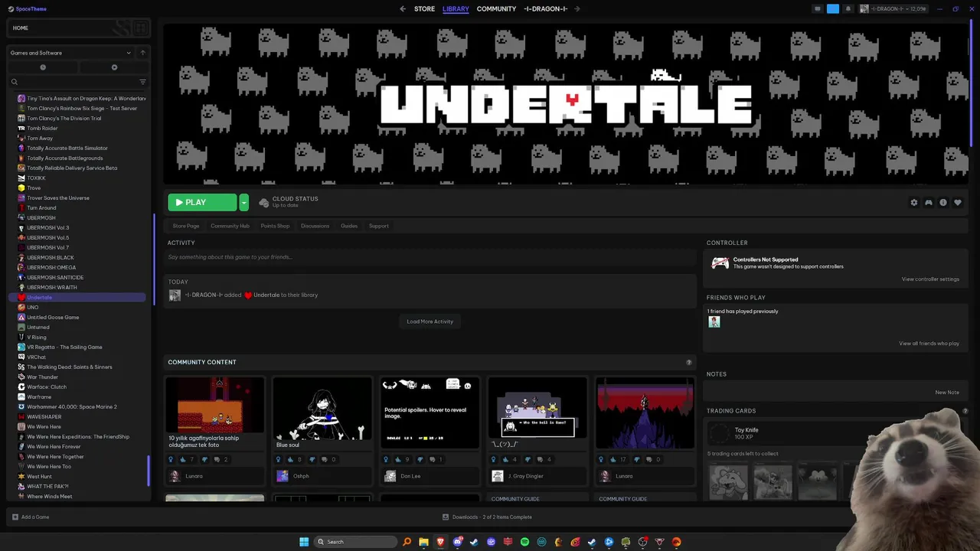Click the Windows Start button
Viewport: 980px width, 551px height.
304,542
